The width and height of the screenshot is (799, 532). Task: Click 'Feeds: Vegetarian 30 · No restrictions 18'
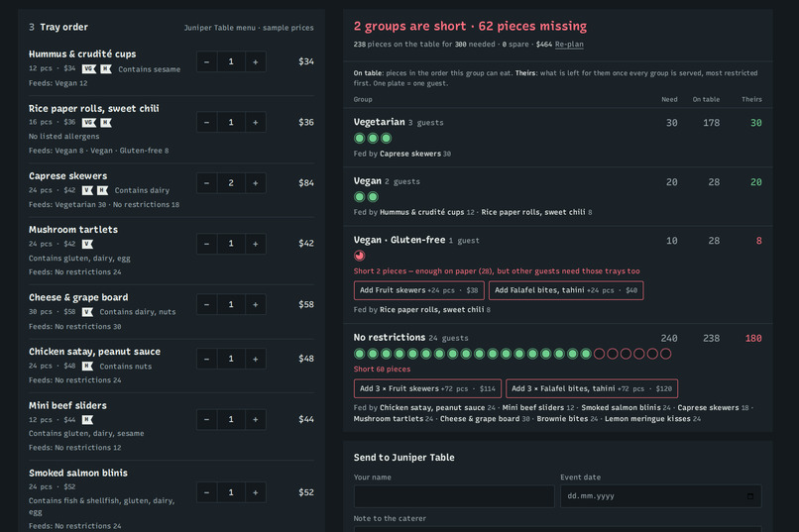pos(104,205)
